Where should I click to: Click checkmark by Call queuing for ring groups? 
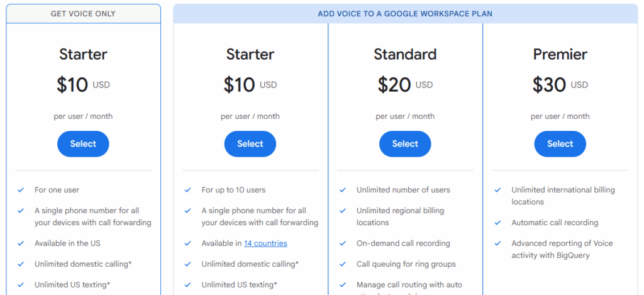click(343, 264)
